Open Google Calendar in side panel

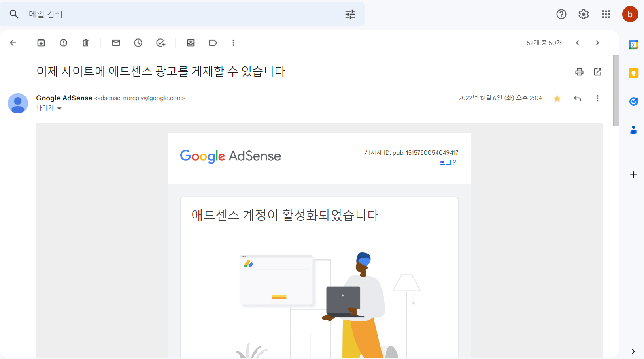click(x=633, y=45)
